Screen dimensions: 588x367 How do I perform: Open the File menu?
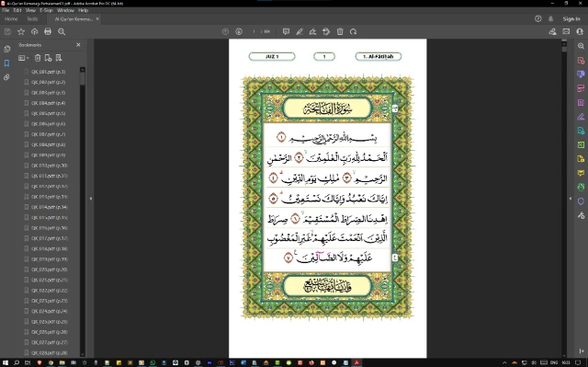click(x=6, y=10)
